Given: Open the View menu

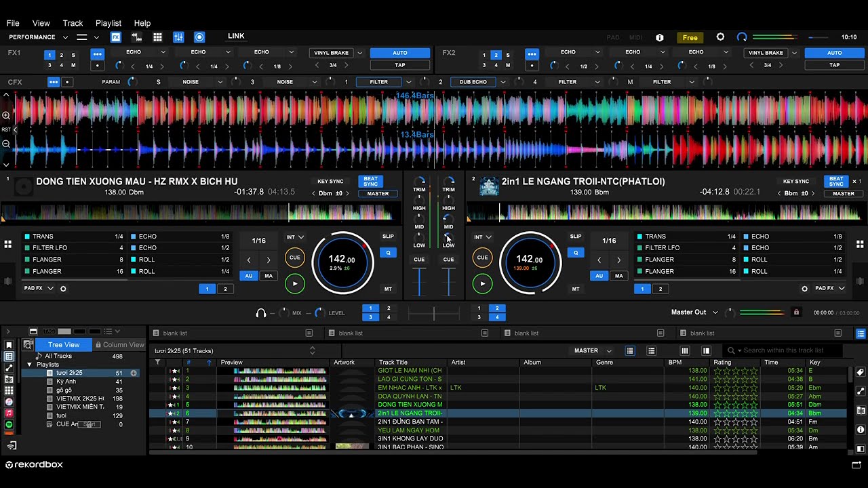Looking at the screenshot, I should 41,23.
